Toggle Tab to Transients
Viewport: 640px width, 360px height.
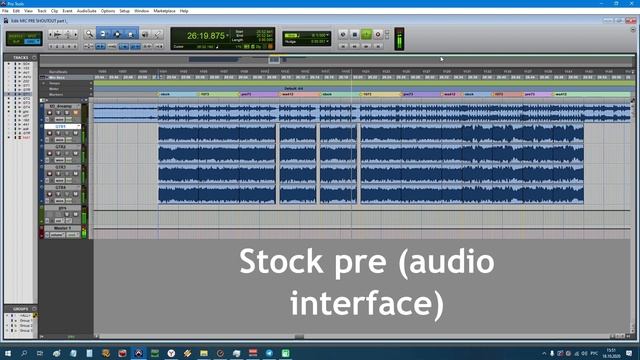tap(100, 46)
